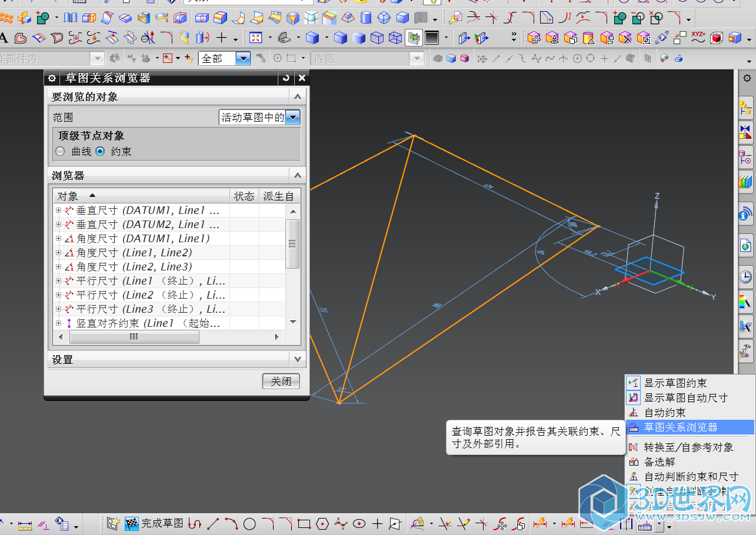Open the 全部 selection filter dropdown
756x535 pixels.
(243, 59)
